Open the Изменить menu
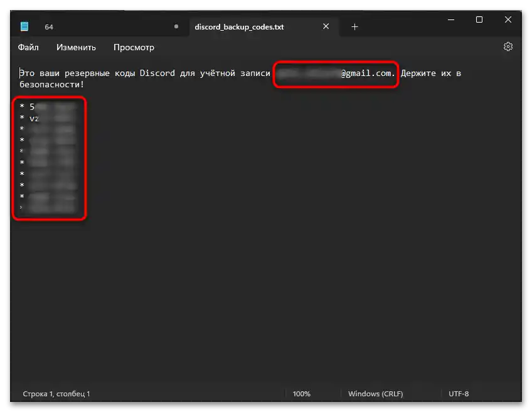Screen dimensions: 532x412 [76, 47]
